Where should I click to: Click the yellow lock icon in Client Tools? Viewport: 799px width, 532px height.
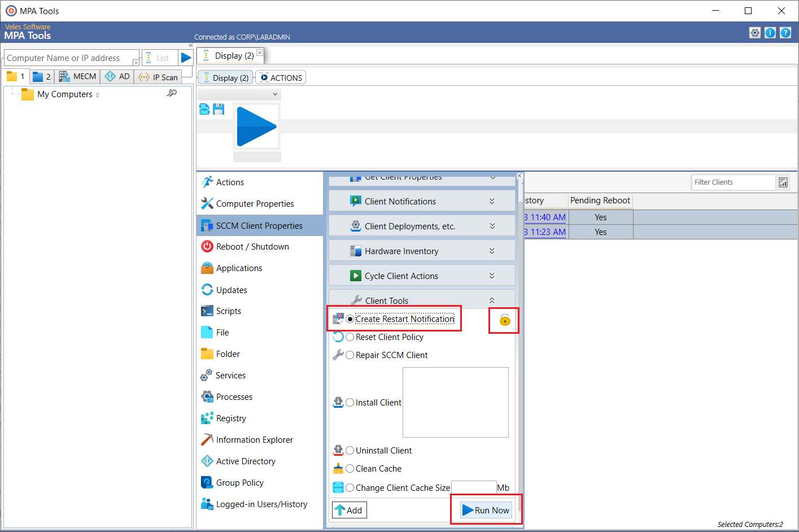click(x=505, y=320)
